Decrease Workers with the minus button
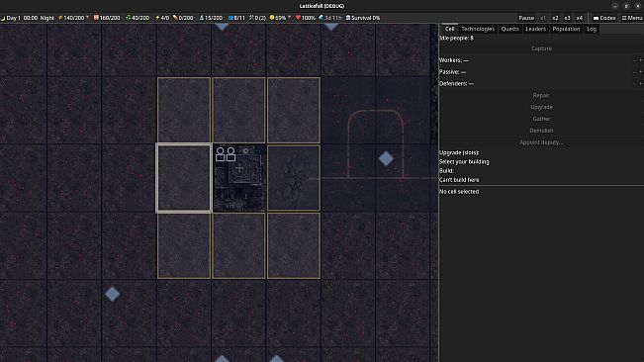The image size is (644, 362). 634,60
